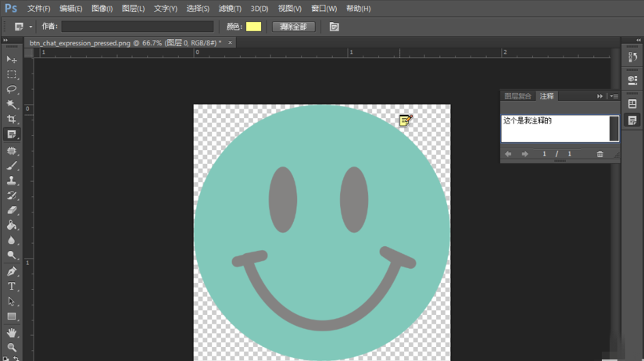Pick the Brush tool

(x=12, y=166)
